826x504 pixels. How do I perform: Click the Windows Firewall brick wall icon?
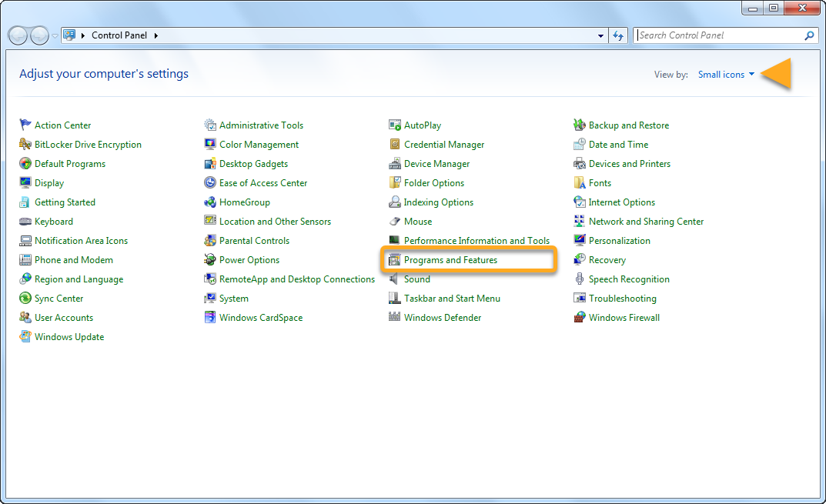(x=580, y=318)
